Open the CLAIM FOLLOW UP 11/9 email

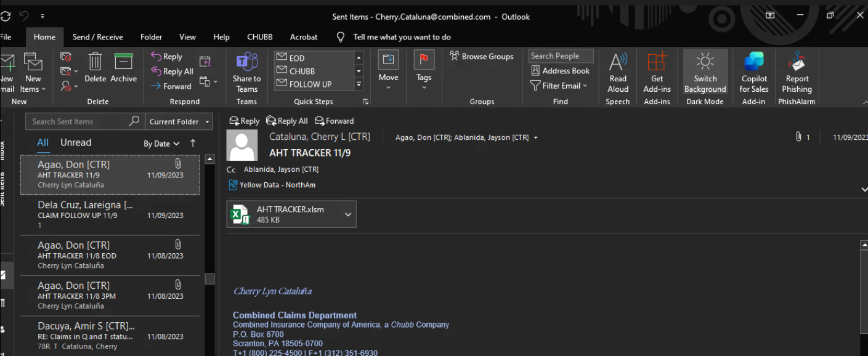click(x=110, y=215)
